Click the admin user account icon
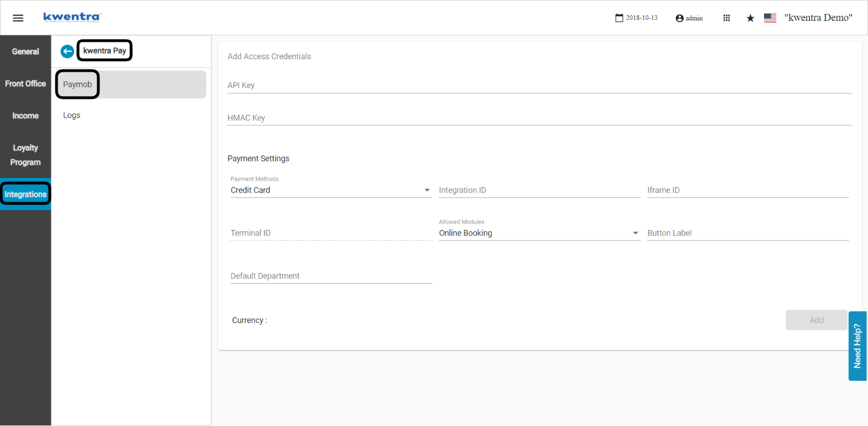868x426 pixels. [x=679, y=18]
